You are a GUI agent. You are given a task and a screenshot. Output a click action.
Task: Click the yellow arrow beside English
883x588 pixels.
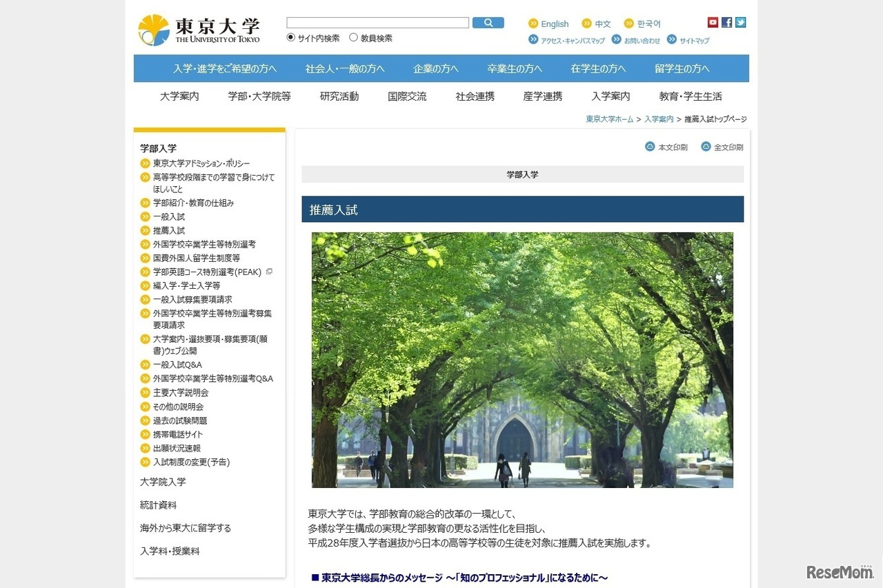(531, 23)
